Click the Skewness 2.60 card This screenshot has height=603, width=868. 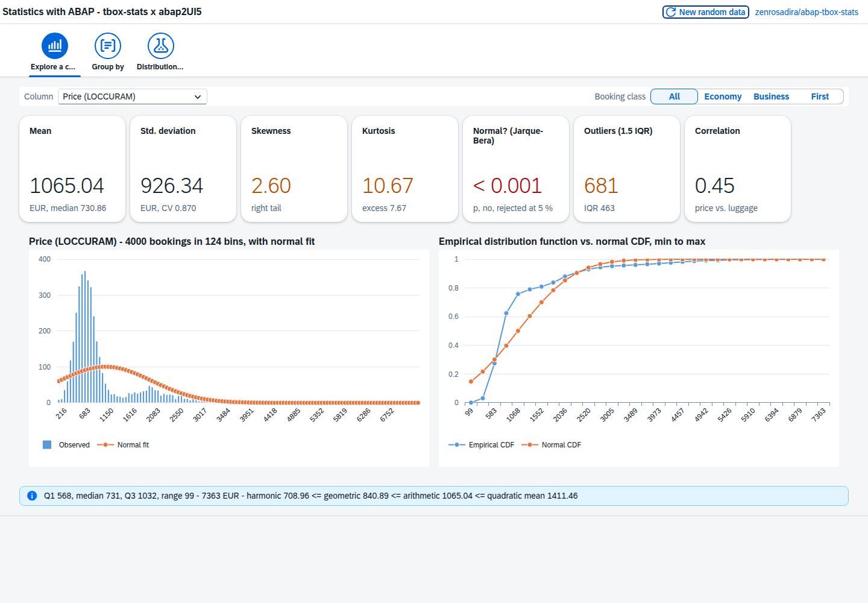[x=294, y=169]
